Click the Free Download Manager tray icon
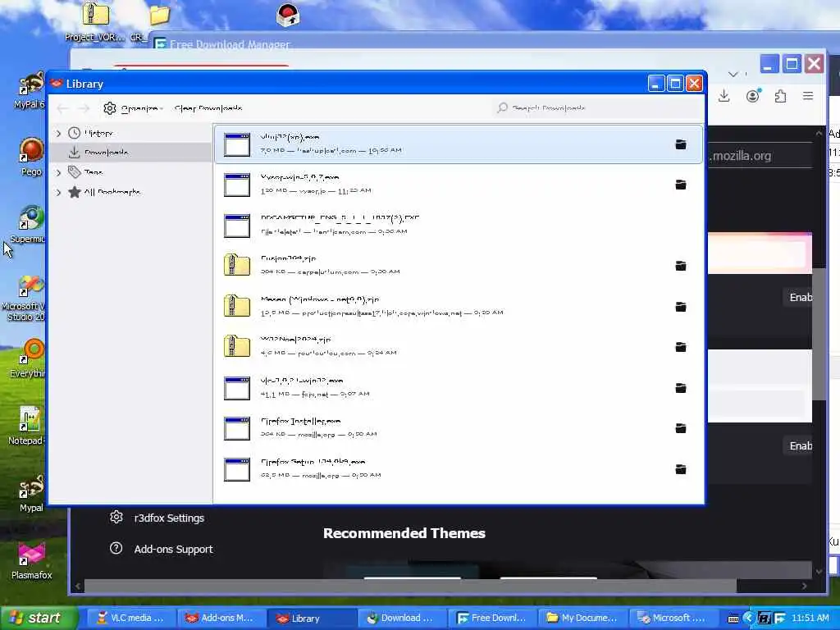This screenshot has height=630, width=840. coord(779,619)
